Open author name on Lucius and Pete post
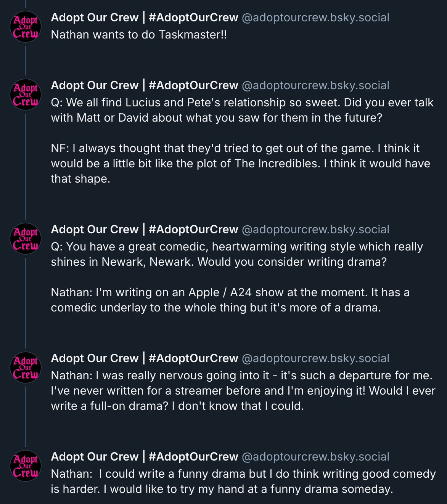Image resolution: width=447 pixels, height=504 pixels. point(145,85)
